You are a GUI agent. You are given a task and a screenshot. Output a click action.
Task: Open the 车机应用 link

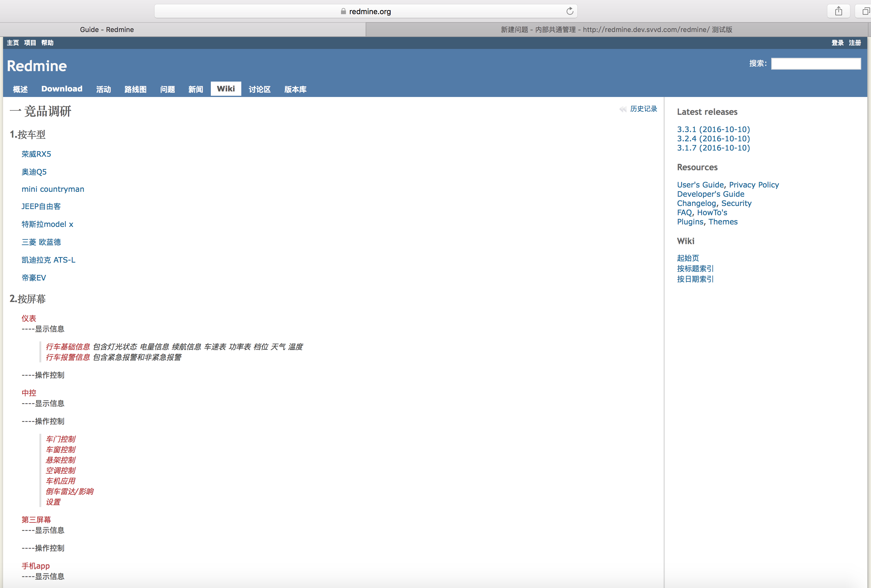pyautogui.click(x=61, y=481)
